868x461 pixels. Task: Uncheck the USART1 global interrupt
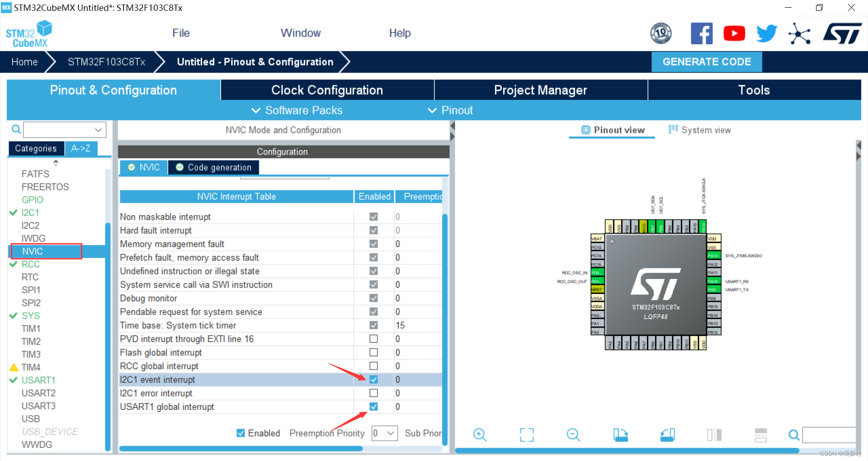click(373, 406)
